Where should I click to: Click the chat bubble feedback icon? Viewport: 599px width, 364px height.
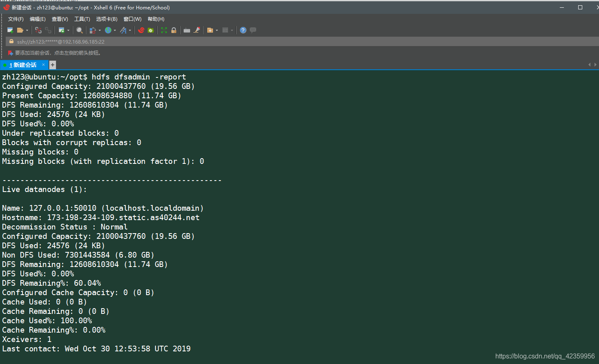[253, 30]
